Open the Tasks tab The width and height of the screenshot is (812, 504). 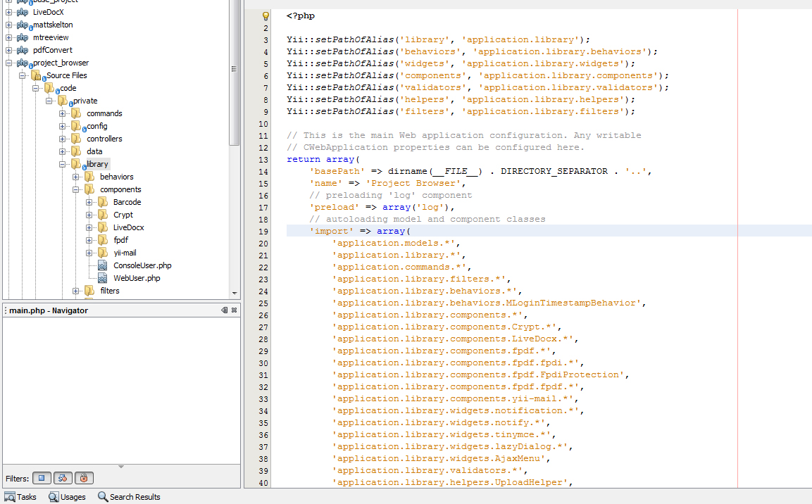tap(20, 497)
